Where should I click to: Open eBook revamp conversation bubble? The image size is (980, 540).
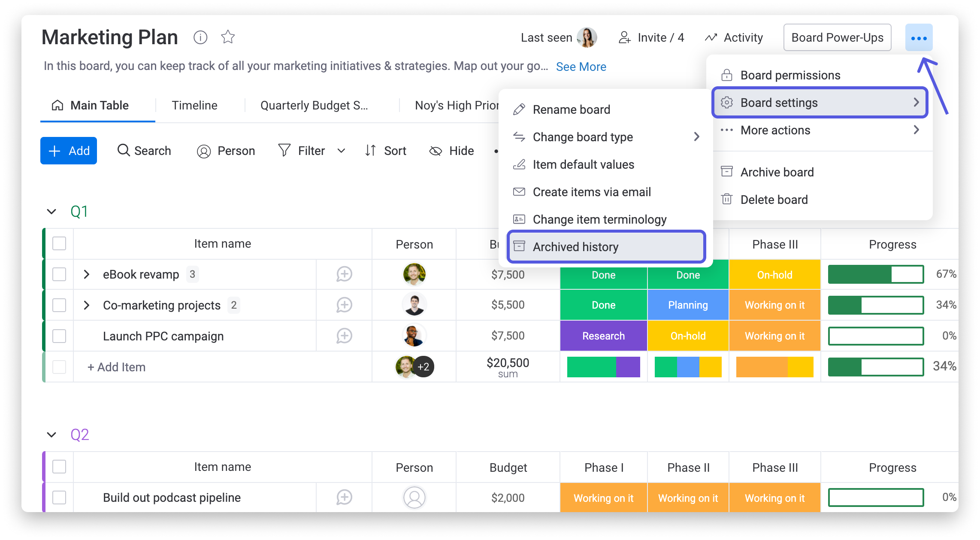coord(344,274)
